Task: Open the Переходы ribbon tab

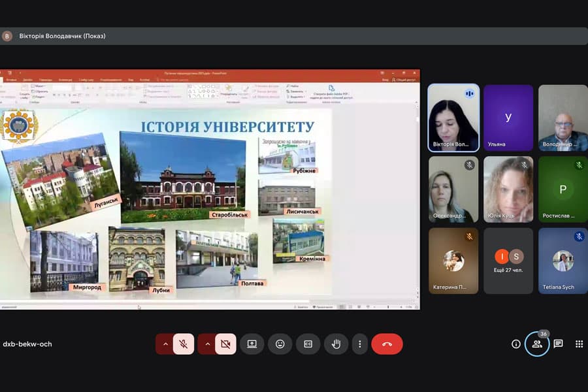Action: tap(45, 80)
